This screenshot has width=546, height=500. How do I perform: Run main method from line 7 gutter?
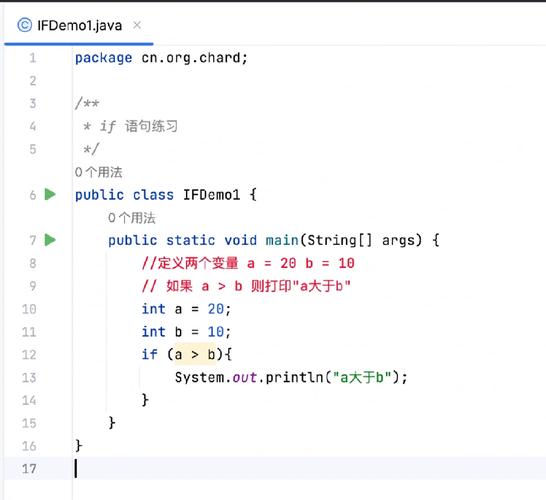coord(50,240)
